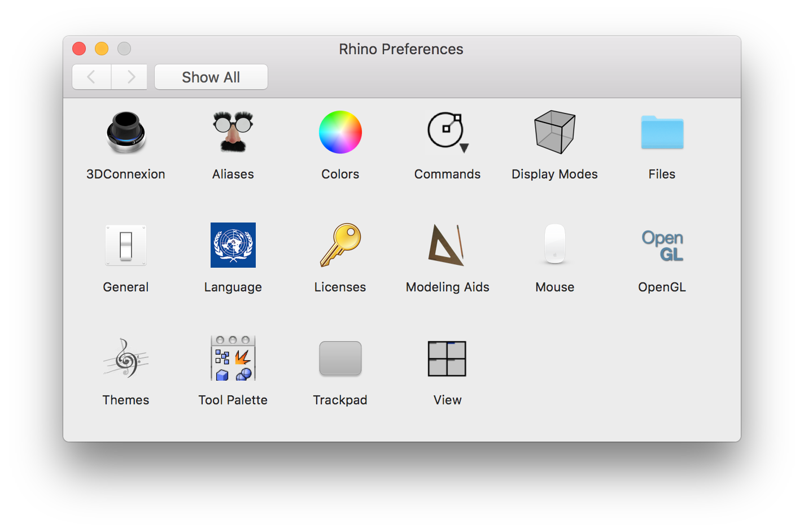Open the Language flag icon
This screenshot has width=804, height=532.
click(x=233, y=245)
